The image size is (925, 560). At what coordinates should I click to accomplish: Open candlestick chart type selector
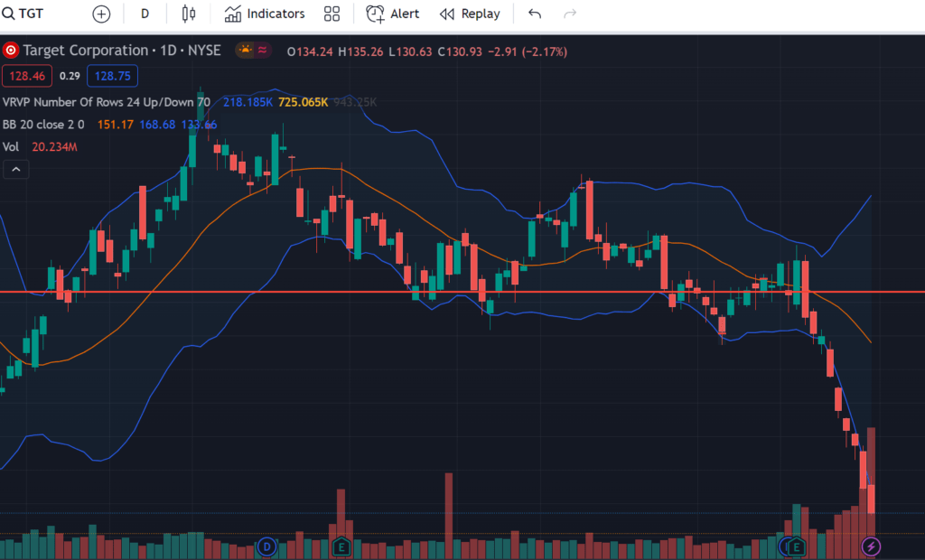pyautogui.click(x=188, y=14)
